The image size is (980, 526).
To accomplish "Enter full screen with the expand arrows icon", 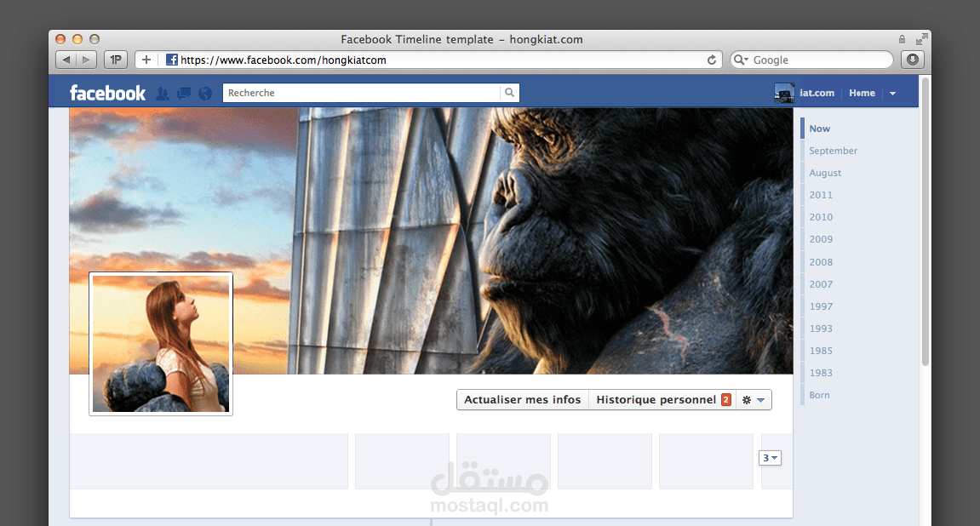I will tap(921, 39).
